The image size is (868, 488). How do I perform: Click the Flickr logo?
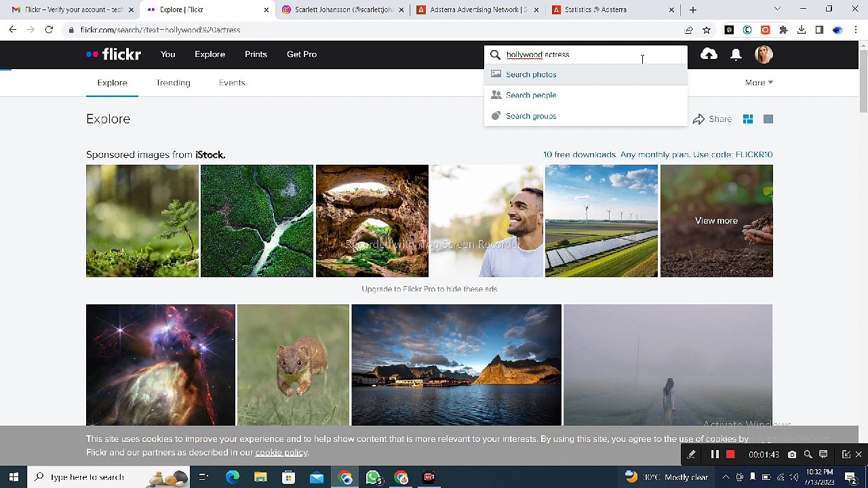[113, 54]
